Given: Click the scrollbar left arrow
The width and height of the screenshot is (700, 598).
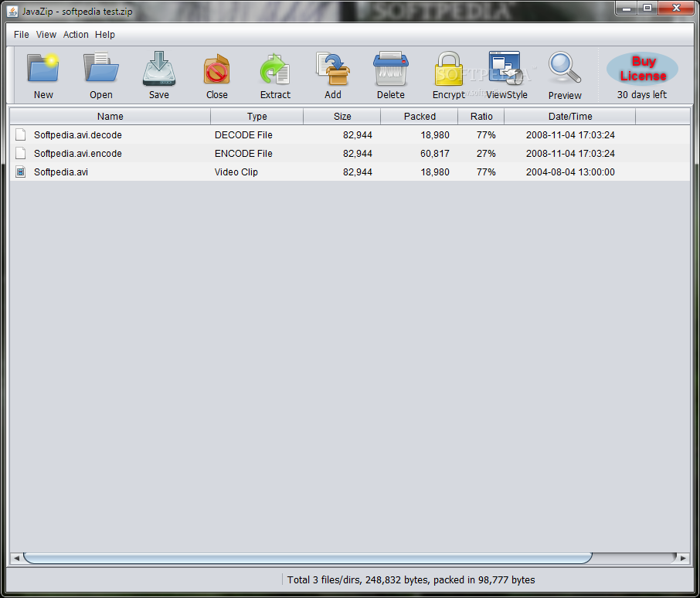Looking at the screenshot, I should point(16,558).
